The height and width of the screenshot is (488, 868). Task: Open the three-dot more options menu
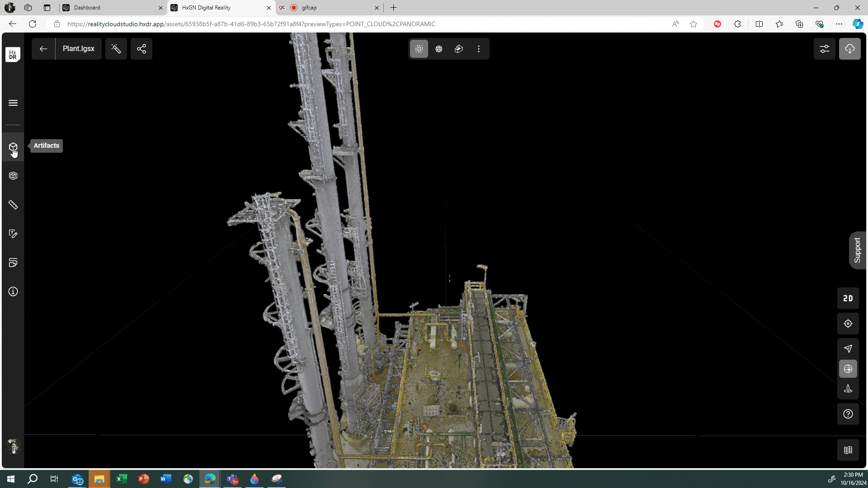(x=479, y=49)
